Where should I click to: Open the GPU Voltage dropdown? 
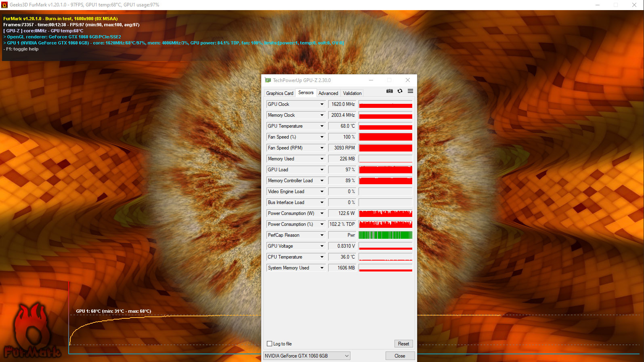322,246
